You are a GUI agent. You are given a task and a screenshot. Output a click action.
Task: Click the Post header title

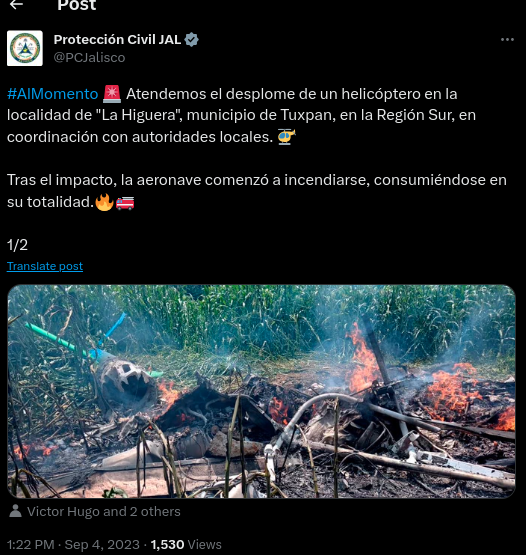[77, 5]
